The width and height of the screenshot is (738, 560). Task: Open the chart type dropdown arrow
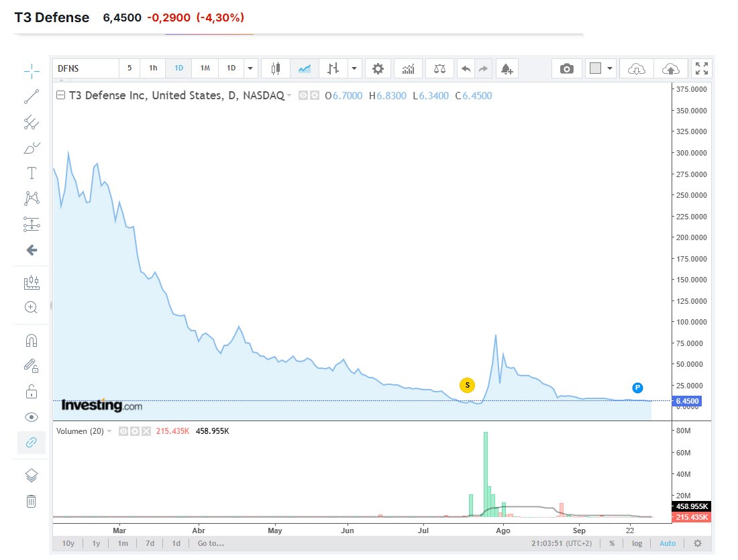(x=354, y=68)
